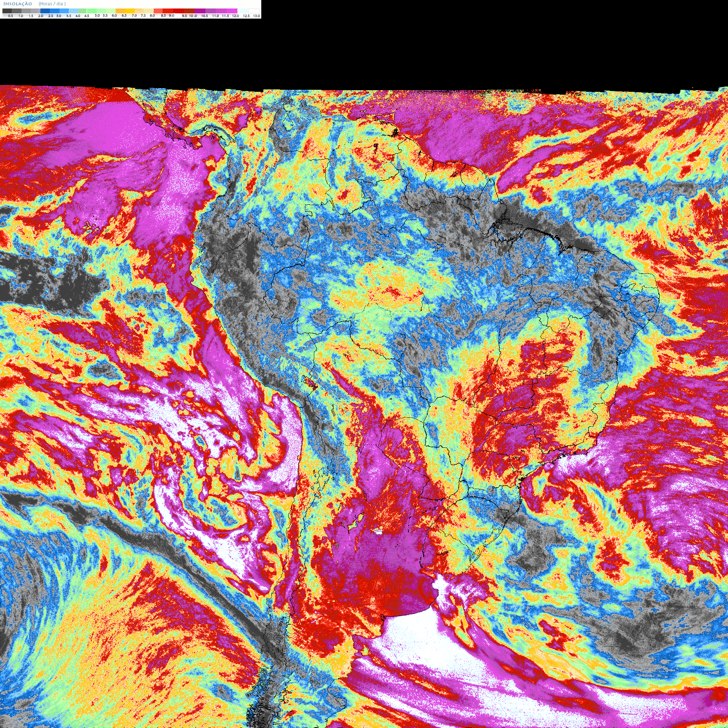Screen dimensions: 728x728
Task: Select the 8.5 legend value
Action: (163, 15)
